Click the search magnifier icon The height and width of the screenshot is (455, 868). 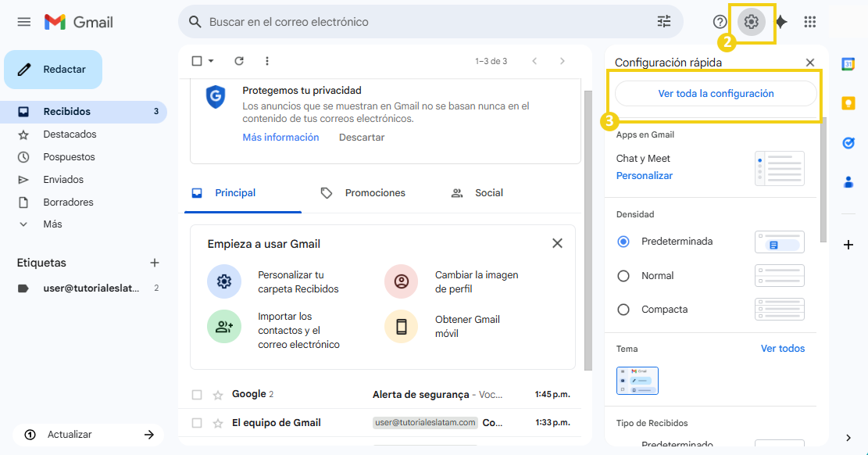point(195,22)
